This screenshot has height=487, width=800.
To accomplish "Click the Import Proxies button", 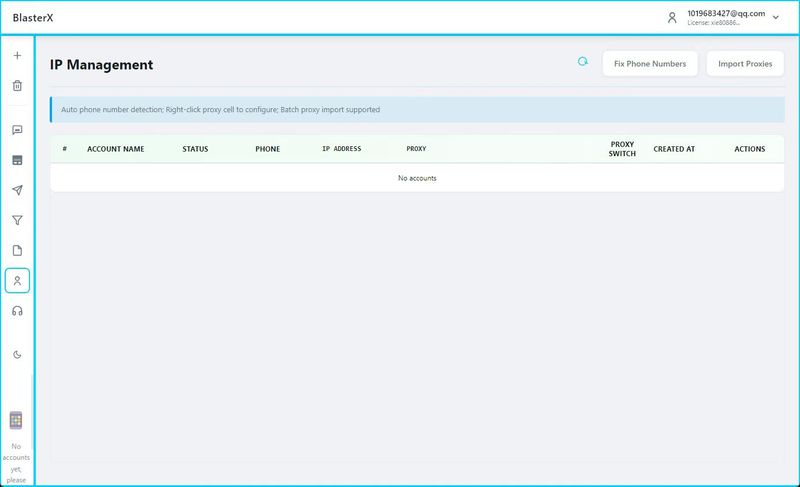I will tap(745, 64).
